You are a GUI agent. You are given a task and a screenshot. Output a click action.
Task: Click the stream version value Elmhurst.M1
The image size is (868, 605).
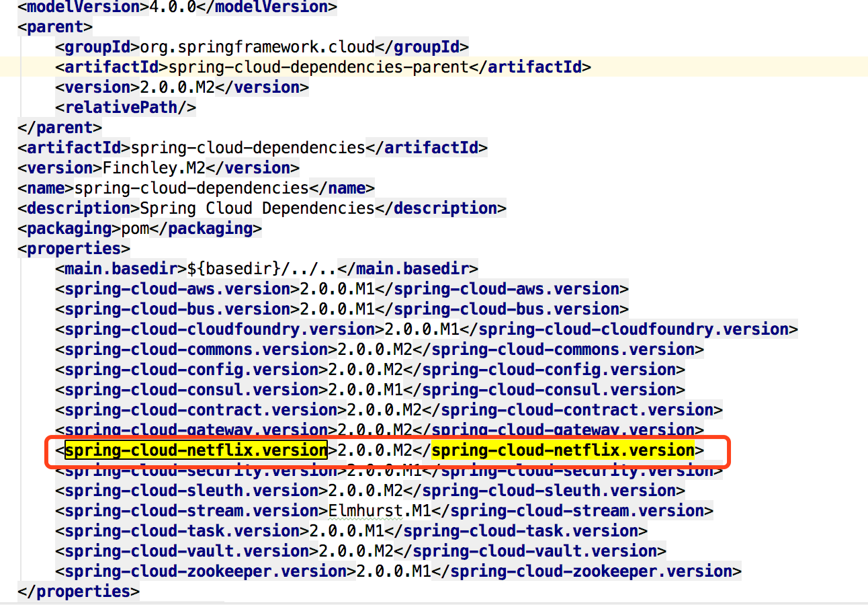(x=379, y=511)
